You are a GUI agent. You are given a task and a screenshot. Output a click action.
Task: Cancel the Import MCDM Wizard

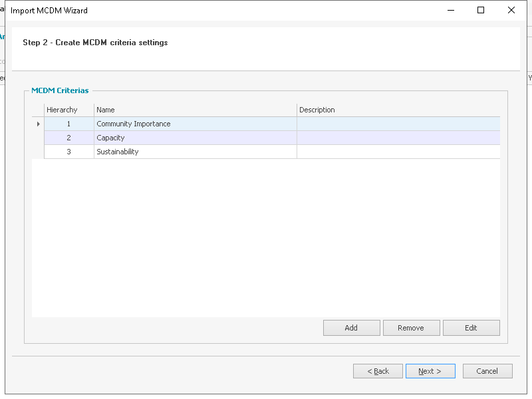(487, 371)
